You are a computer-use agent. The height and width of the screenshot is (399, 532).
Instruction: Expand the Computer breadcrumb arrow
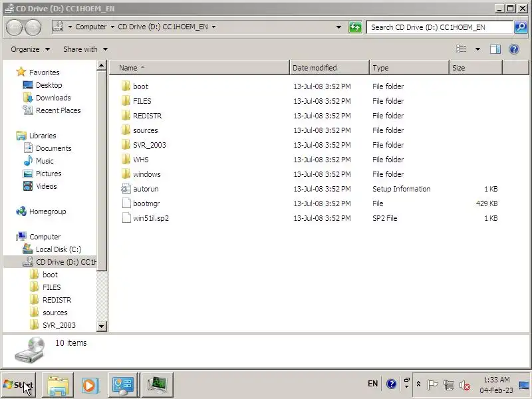(x=112, y=27)
